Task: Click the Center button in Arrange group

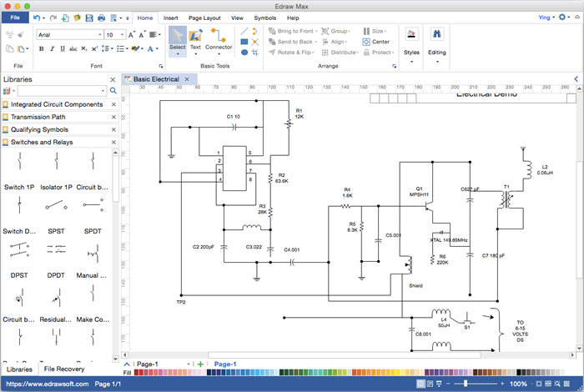Action: tap(376, 42)
